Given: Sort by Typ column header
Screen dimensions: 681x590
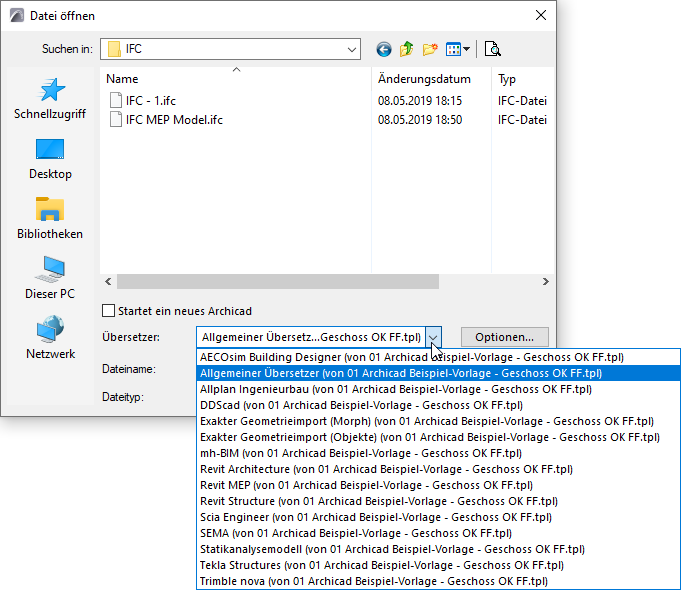Looking at the screenshot, I should tap(523, 79).
